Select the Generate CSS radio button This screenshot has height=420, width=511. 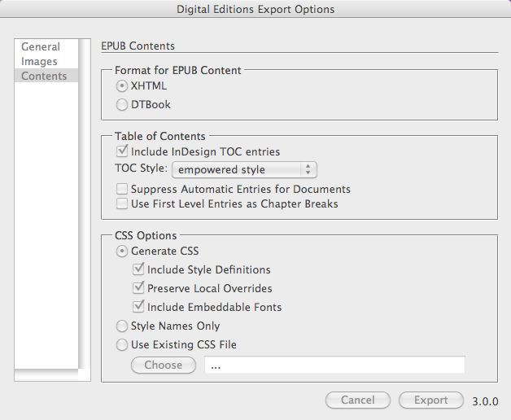122,251
